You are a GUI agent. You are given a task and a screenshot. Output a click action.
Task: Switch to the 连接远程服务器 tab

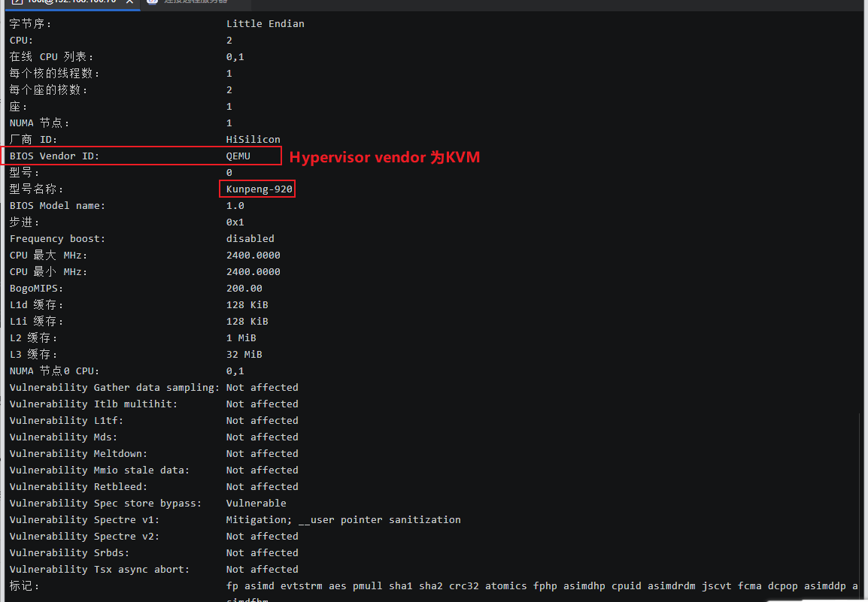click(196, 2)
